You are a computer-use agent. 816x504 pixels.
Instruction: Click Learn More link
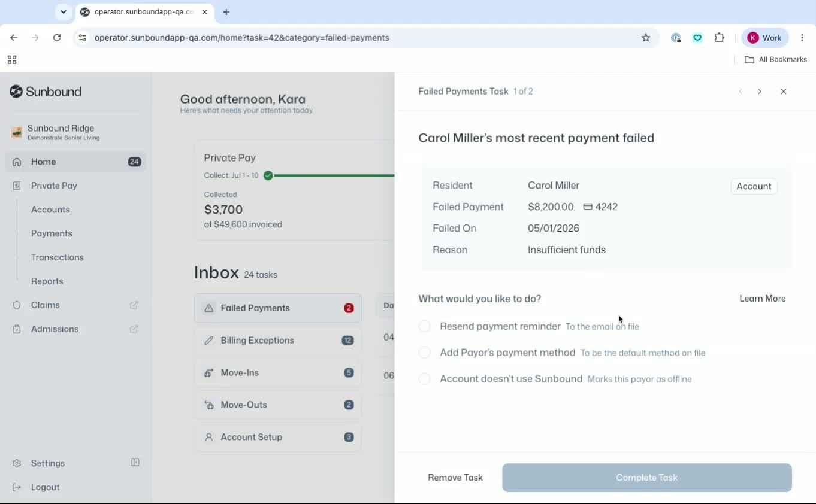coord(762,299)
